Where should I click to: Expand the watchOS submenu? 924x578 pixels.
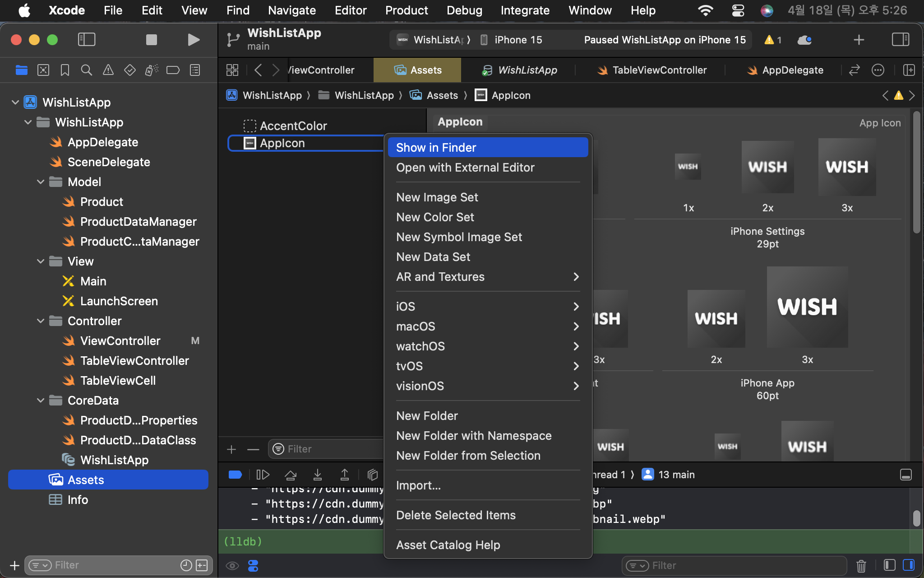tap(488, 346)
